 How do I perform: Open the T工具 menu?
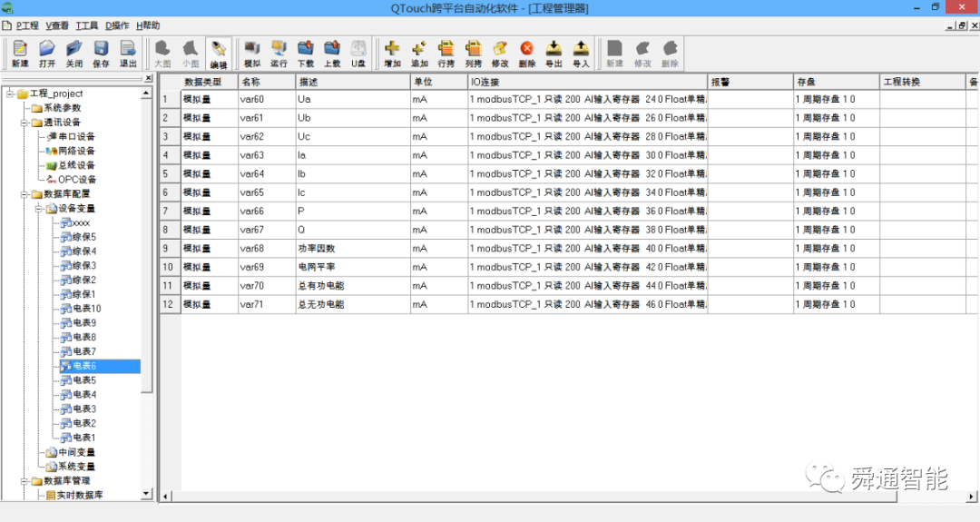[87, 25]
